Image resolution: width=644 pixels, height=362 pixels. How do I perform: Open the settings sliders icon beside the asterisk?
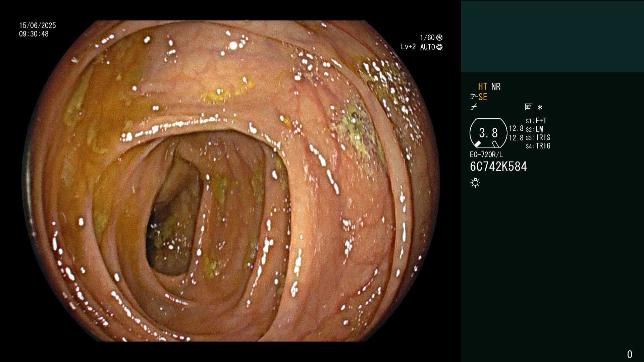pyautogui.click(x=529, y=107)
